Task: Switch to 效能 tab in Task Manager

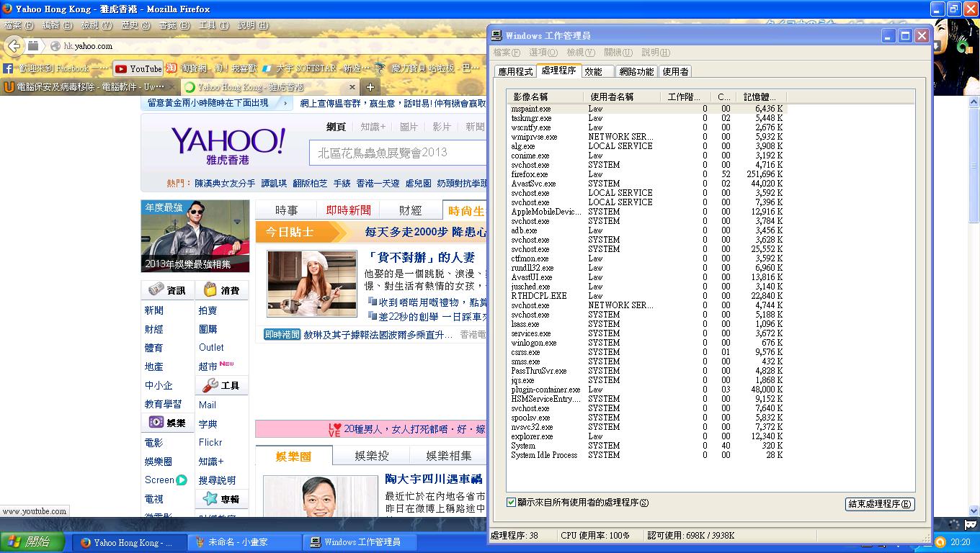Action: pyautogui.click(x=597, y=71)
